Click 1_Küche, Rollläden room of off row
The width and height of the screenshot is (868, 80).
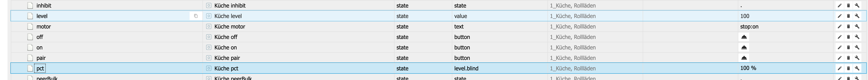(572, 37)
